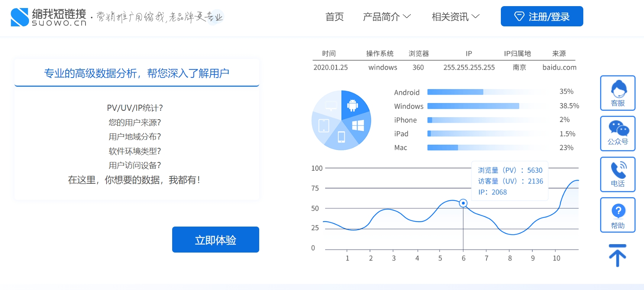This screenshot has width=644, height=290.
Task: Expand the 相关资讯 dropdown menu
Action: (455, 17)
